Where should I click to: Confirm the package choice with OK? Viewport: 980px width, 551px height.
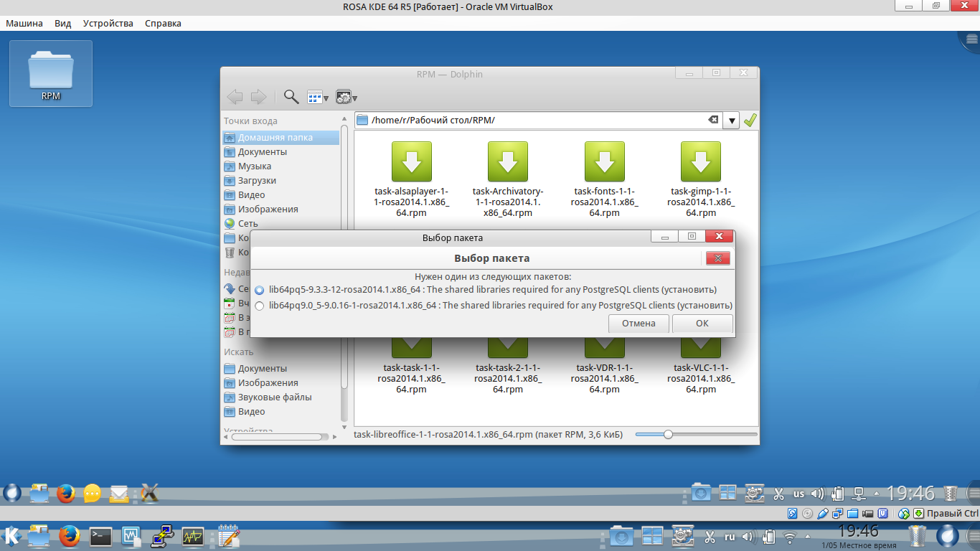coord(702,324)
